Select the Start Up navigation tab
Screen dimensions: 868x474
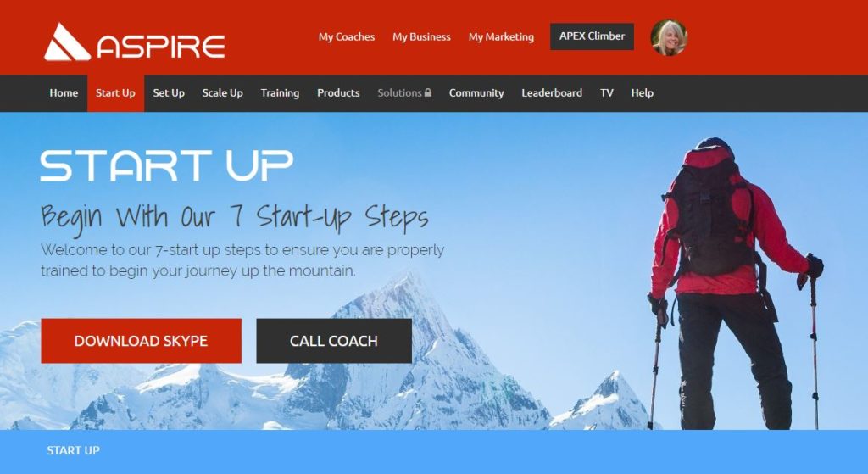115,93
